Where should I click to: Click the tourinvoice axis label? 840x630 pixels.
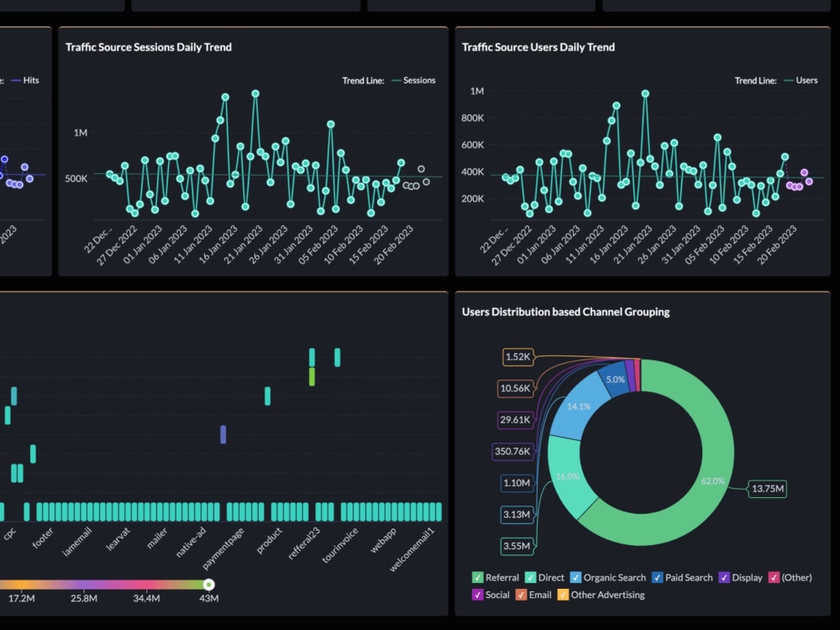click(339, 545)
